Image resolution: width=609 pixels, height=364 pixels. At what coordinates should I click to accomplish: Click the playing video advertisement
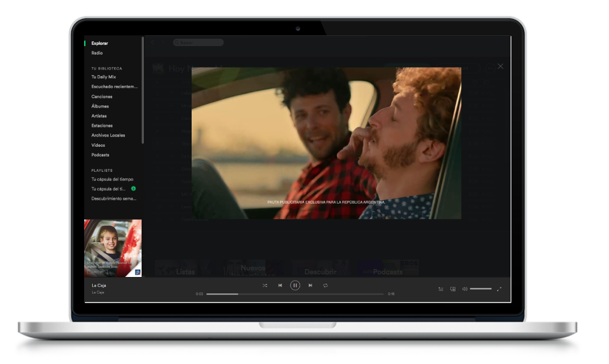(326, 143)
